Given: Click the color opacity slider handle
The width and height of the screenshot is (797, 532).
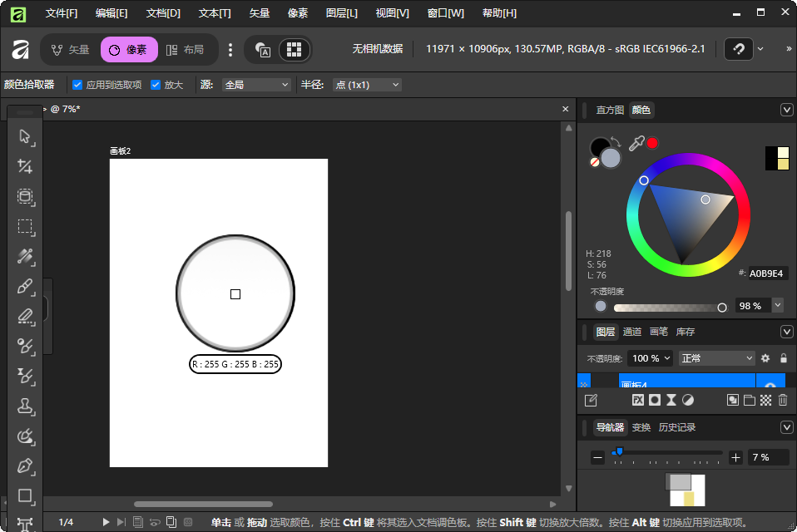Looking at the screenshot, I should (722, 308).
